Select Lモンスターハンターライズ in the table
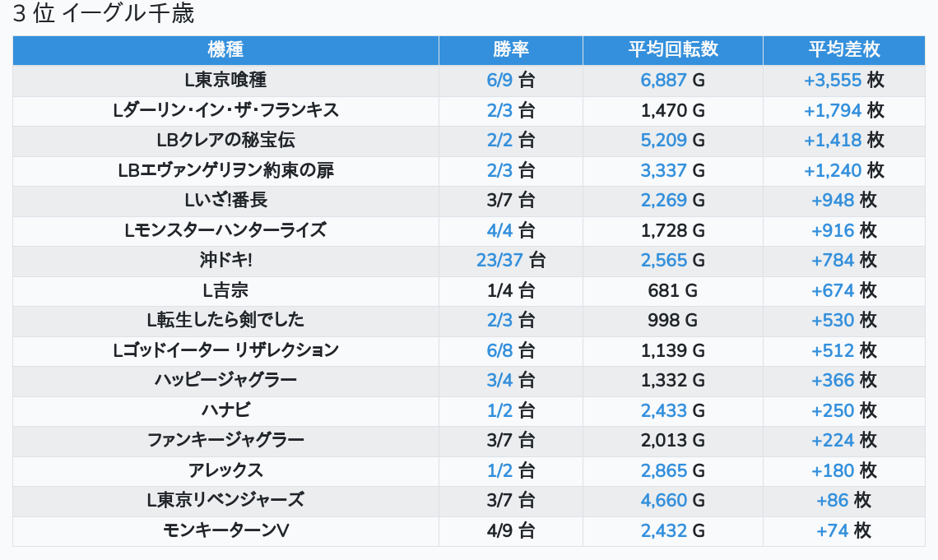The image size is (938, 560). point(225,230)
